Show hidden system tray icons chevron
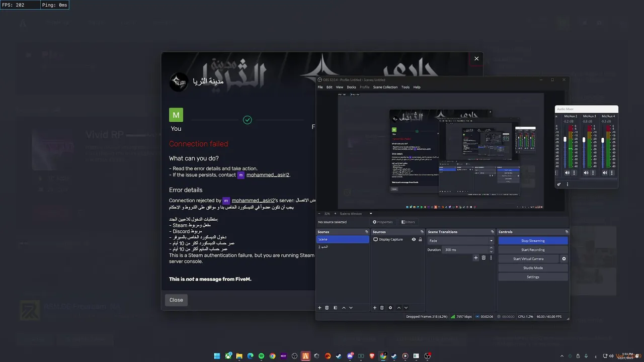 pos(562,356)
